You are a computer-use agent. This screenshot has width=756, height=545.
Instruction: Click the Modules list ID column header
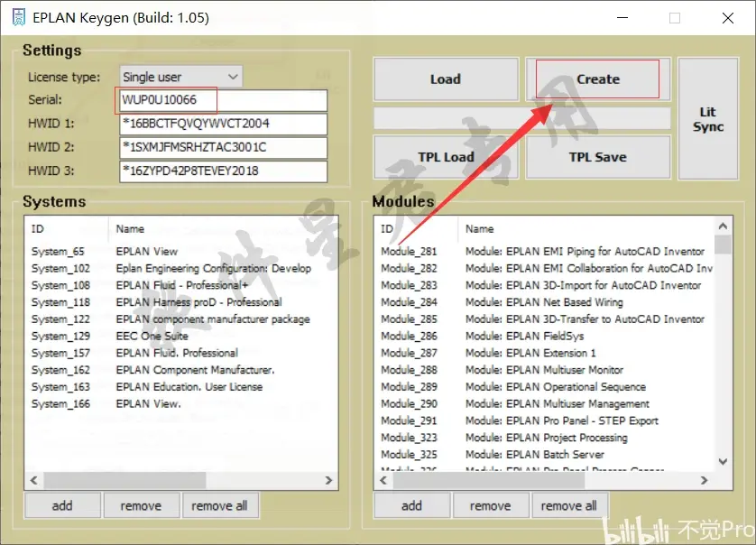pyautogui.click(x=416, y=229)
